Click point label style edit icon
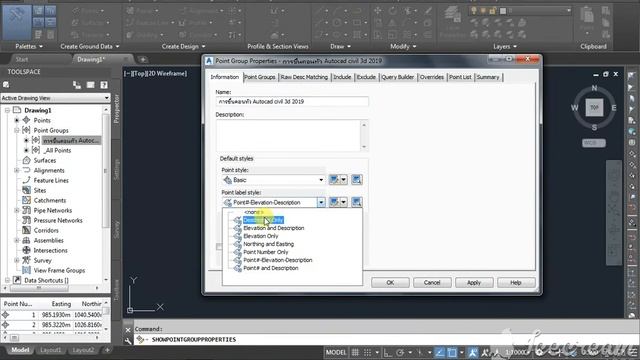 tap(334, 202)
